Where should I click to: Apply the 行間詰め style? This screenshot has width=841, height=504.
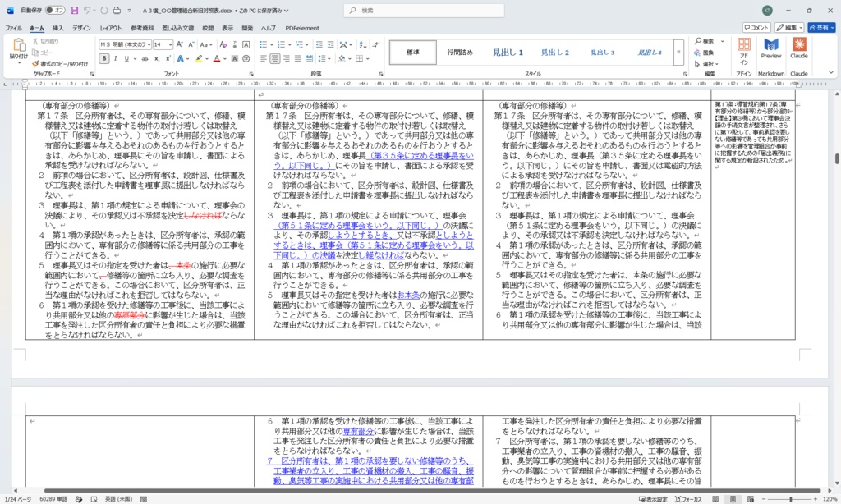(460, 53)
